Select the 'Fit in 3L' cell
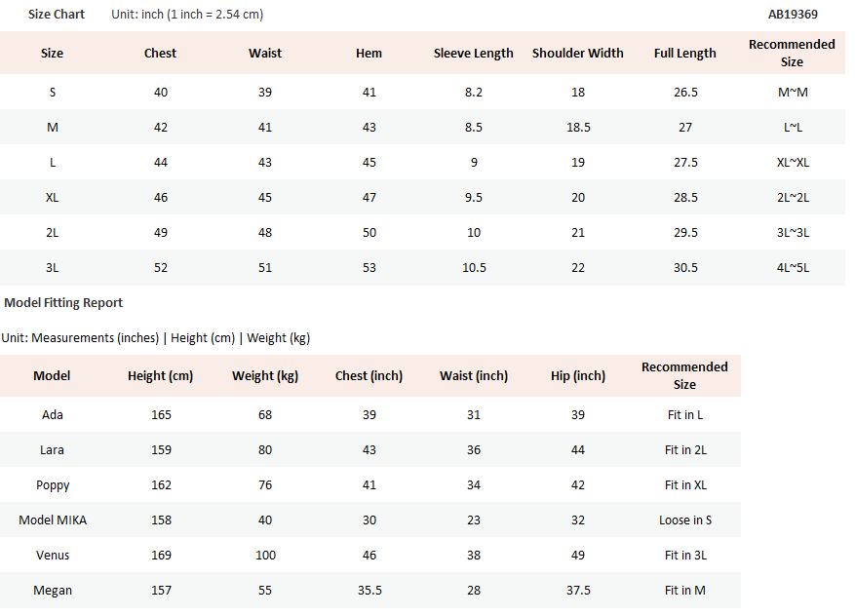This screenshot has height=616, width=855. pos(685,556)
